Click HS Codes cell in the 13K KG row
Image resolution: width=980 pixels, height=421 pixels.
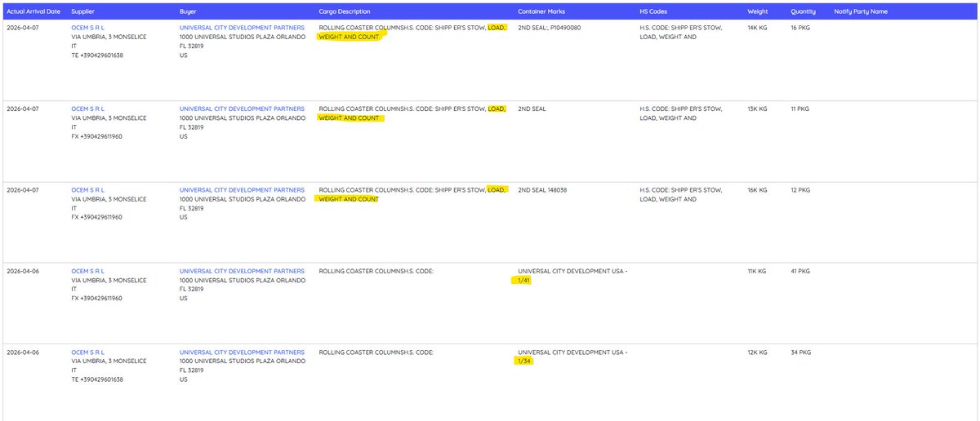pos(680,113)
